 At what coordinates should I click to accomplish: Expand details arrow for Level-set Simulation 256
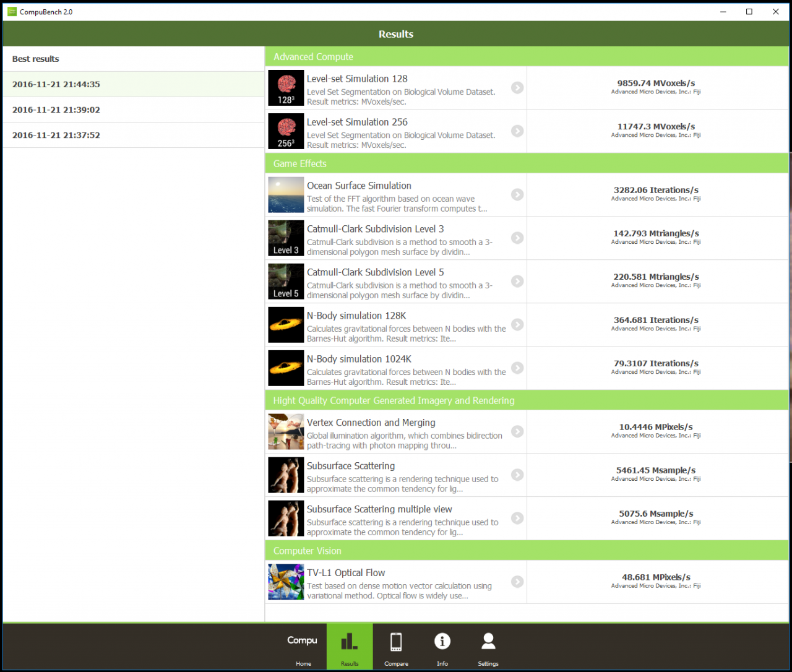(x=517, y=131)
